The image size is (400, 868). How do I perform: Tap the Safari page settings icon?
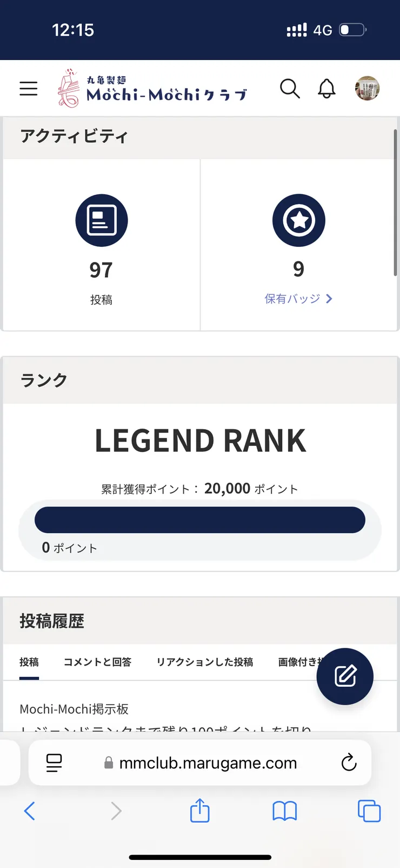tap(54, 763)
